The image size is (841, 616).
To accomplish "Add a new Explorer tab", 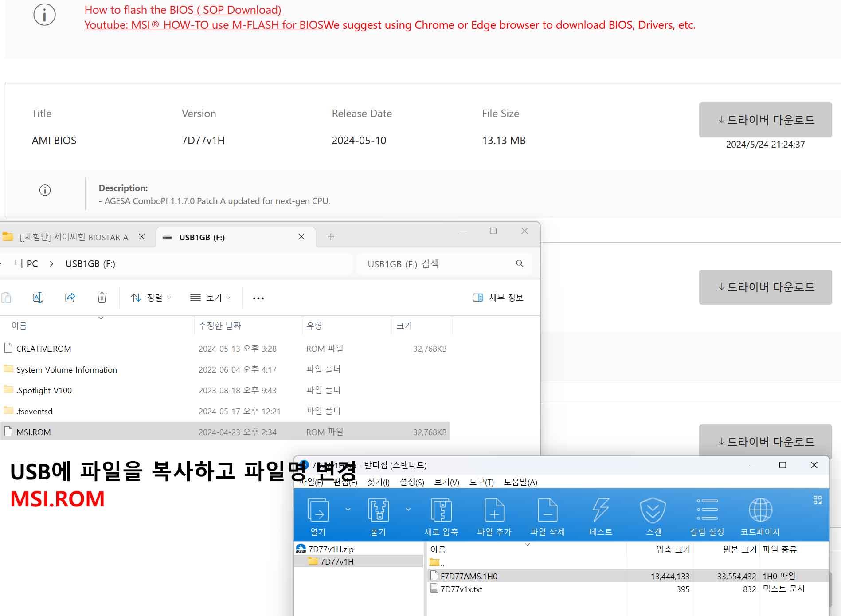I will [331, 237].
